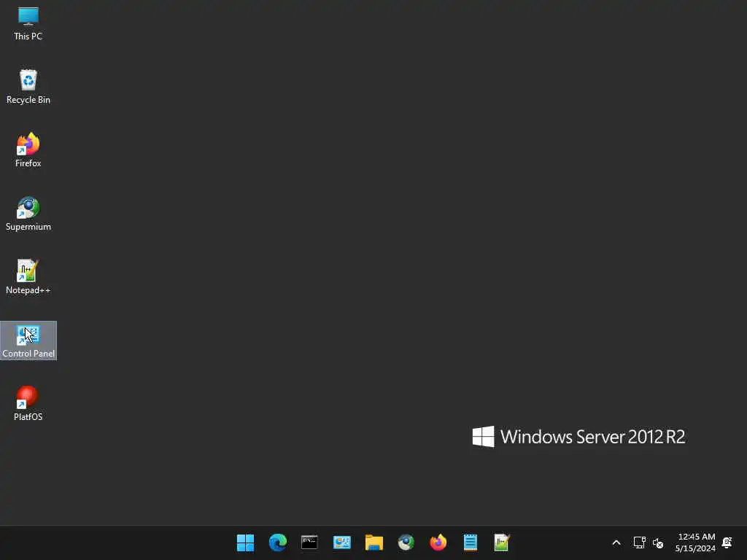
Task: Click the PlatfOS label text
Action: coord(28,416)
